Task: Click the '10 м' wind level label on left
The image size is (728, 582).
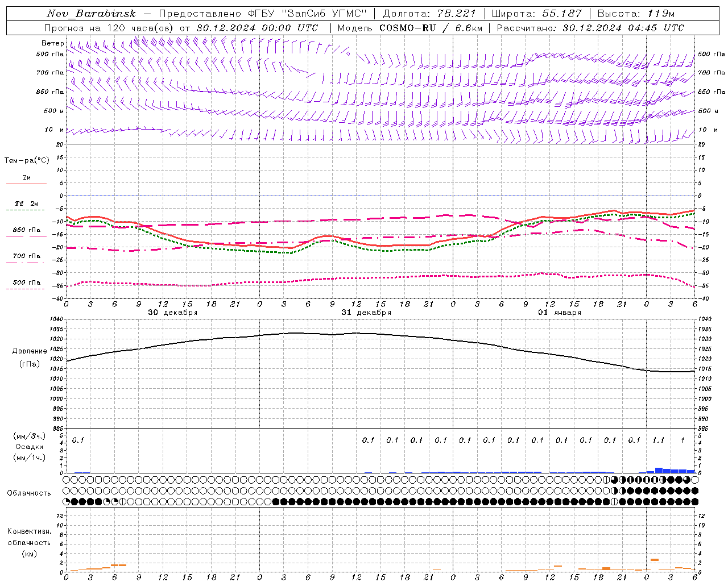Action: [x=54, y=130]
